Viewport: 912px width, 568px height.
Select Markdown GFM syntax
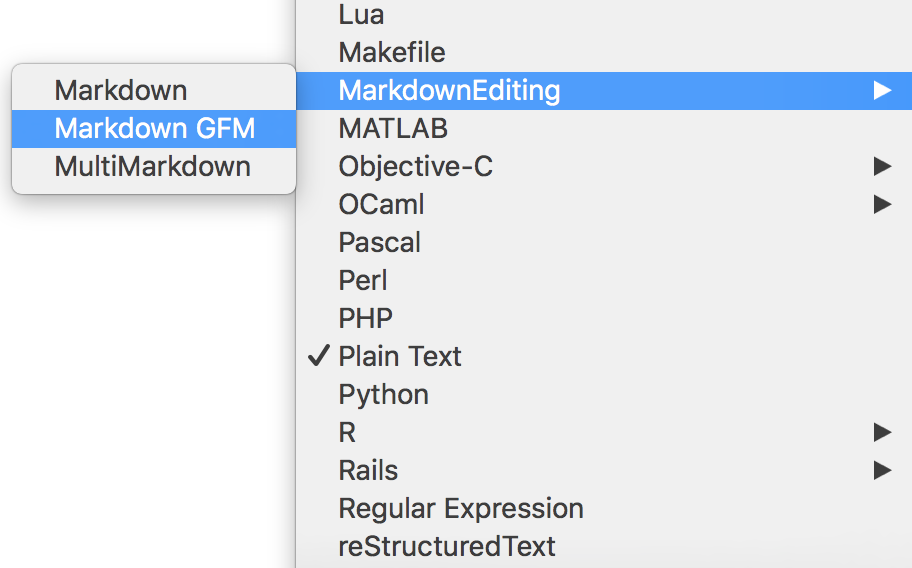(154, 128)
